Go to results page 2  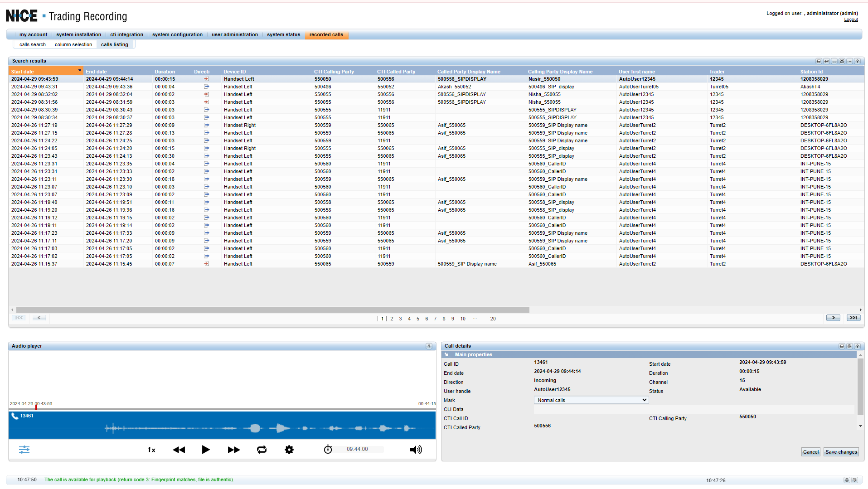(x=392, y=319)
